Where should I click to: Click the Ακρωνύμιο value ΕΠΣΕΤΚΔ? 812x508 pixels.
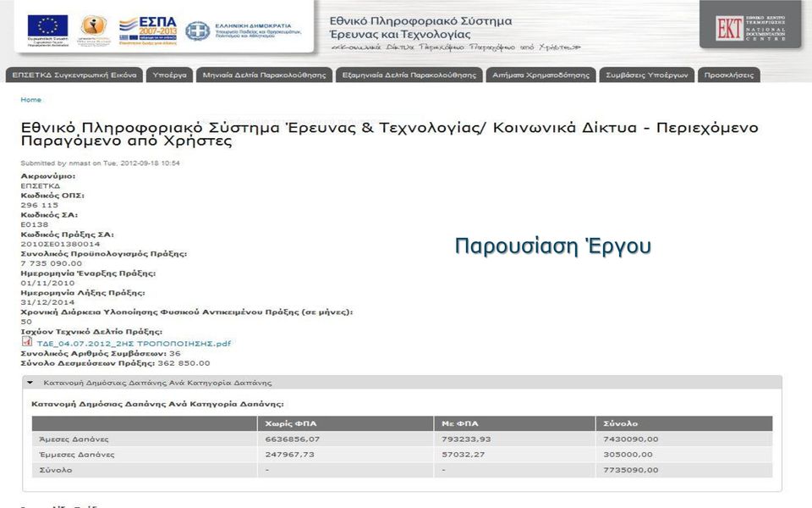point(41,185)
